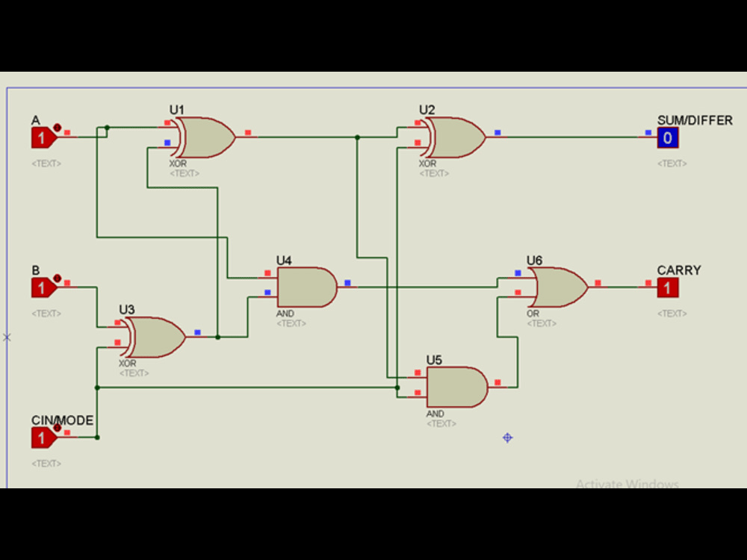Image resolution: width=747 pixels, height=560 pixels.
Task: Click the CIN/MODE terminal symbol
Action: 40,436
